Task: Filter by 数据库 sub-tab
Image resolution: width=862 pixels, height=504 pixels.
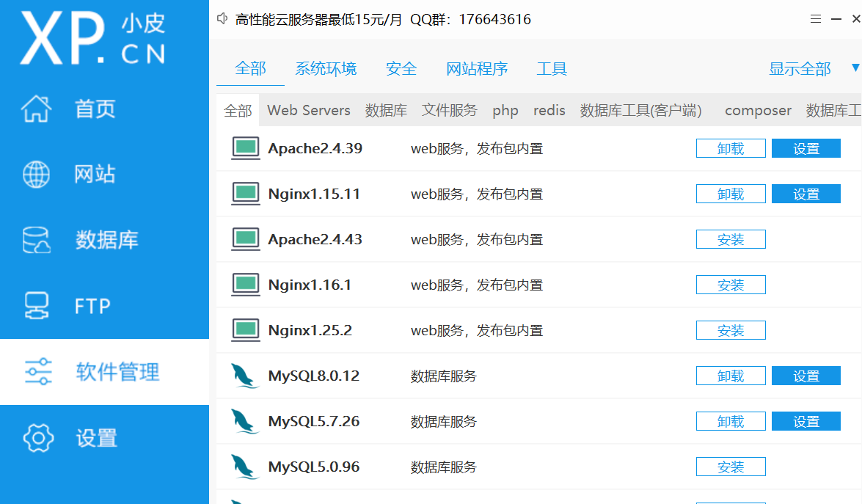Action: coord(386,111)
